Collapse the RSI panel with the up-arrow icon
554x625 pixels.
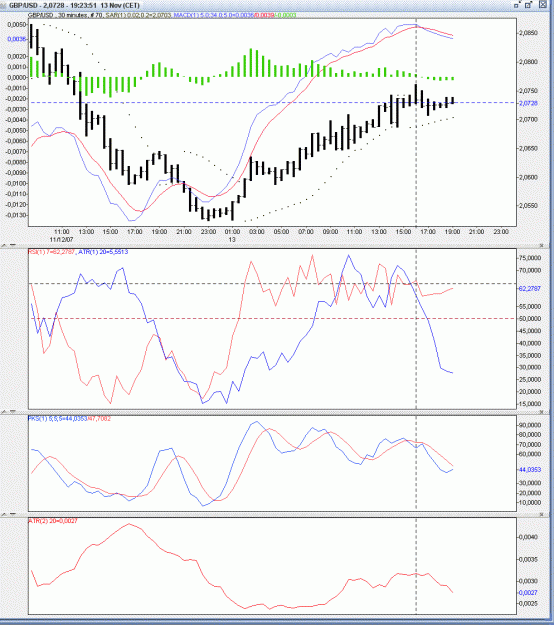5,245
